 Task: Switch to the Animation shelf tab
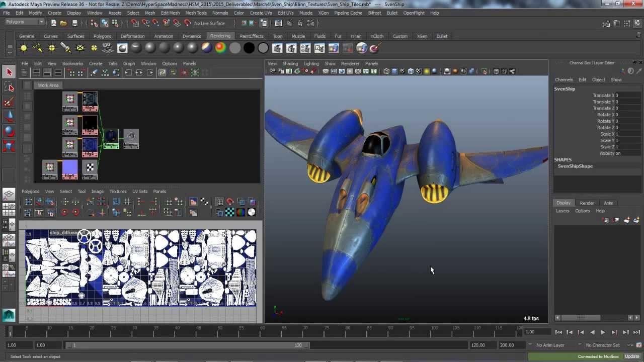tap(164, 36)
